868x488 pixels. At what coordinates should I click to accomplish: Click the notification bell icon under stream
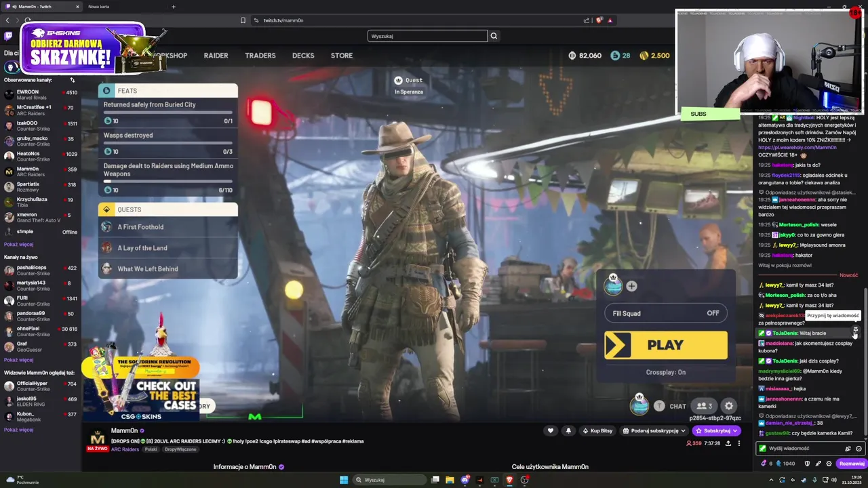[x=568, y=430]
